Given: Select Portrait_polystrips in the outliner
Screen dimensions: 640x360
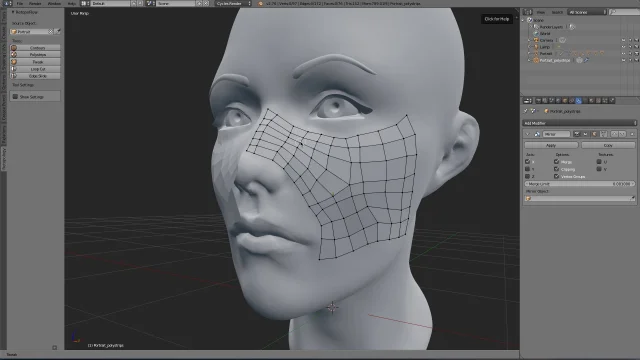Looking at the screenshot, I should point(555,60).
